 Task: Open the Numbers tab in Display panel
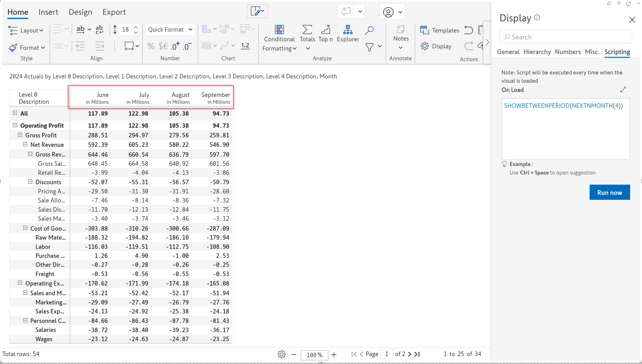[567, 52]
